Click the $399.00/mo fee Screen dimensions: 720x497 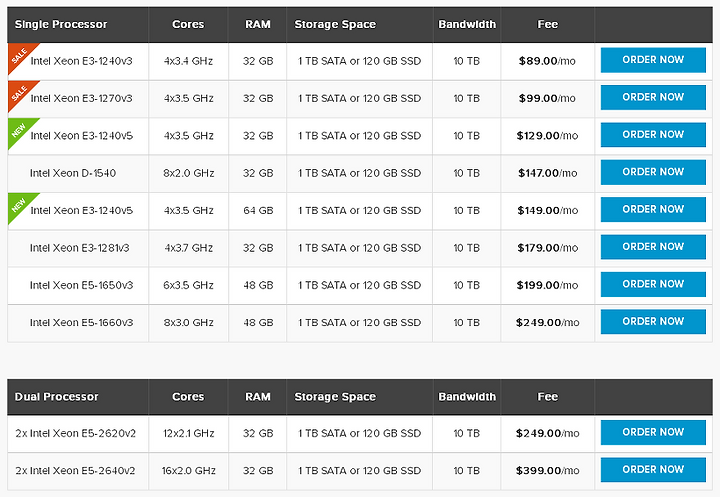547,471
